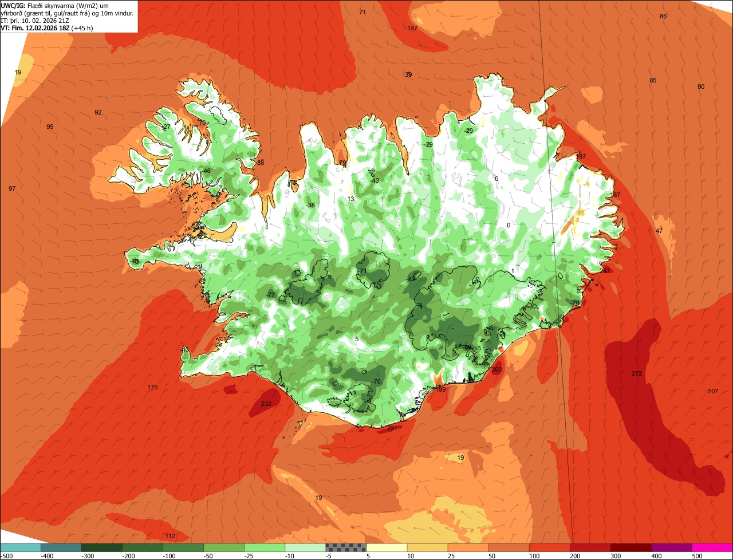Screen dimensions: 733x560
Task: Click the 87 value on the east coast
Action: click(616, 195)
